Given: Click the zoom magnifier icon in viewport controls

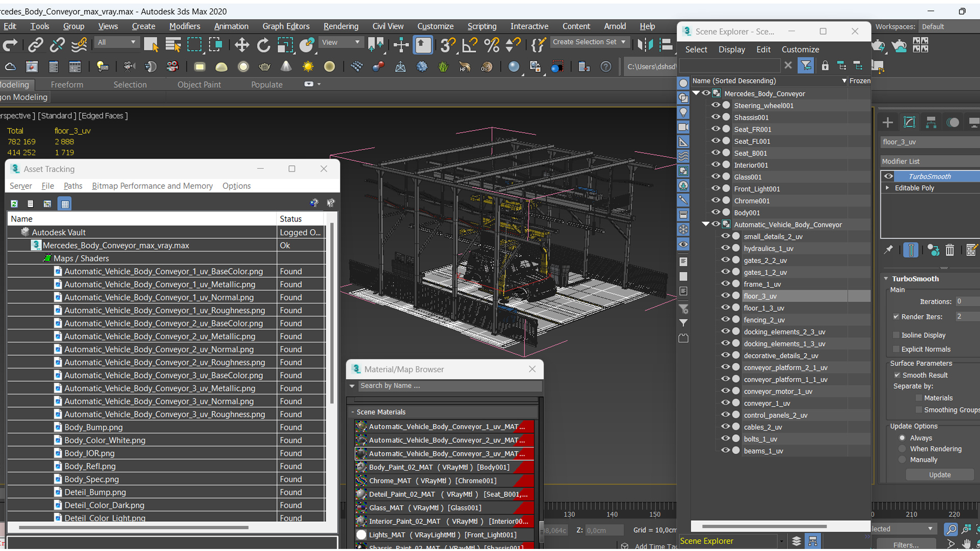Looking at the screenshot, I should (951, 529).
